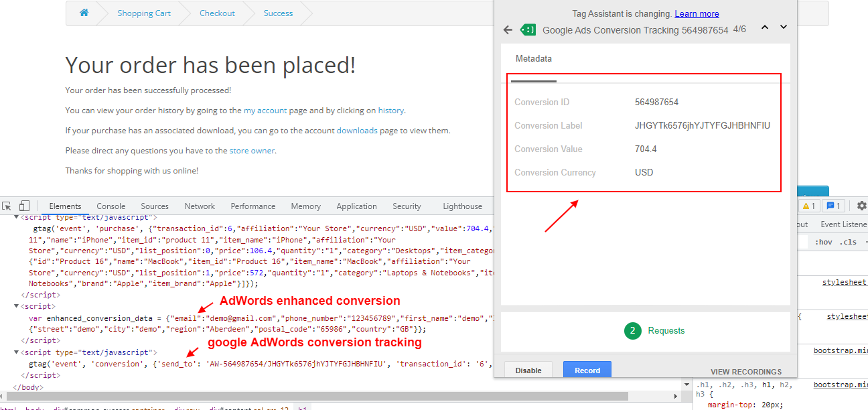The height and width of the screenshot is (410, 868).
Task: Open the Security tab
Action: click(x=407, y=206)
